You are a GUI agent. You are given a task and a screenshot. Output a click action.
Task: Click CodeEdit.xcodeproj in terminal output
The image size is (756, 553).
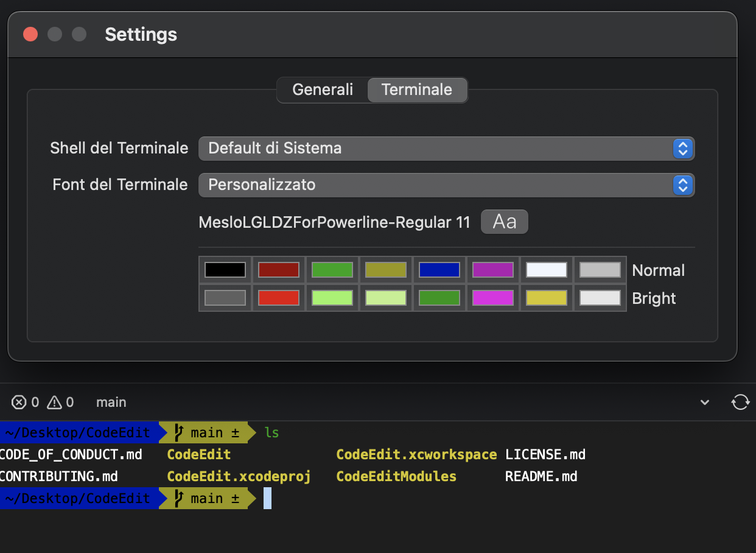pos(239,476)
